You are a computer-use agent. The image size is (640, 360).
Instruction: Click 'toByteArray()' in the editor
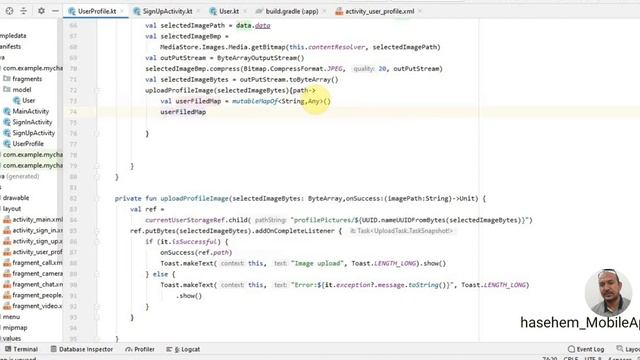point(313,80)
